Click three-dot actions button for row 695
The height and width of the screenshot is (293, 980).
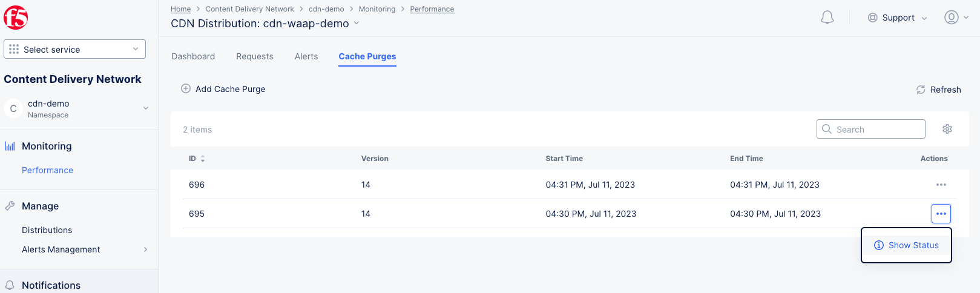941,214
